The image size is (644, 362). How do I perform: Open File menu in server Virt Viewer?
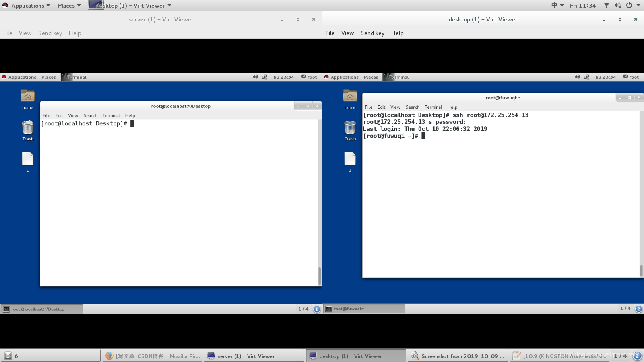point(8,33)
